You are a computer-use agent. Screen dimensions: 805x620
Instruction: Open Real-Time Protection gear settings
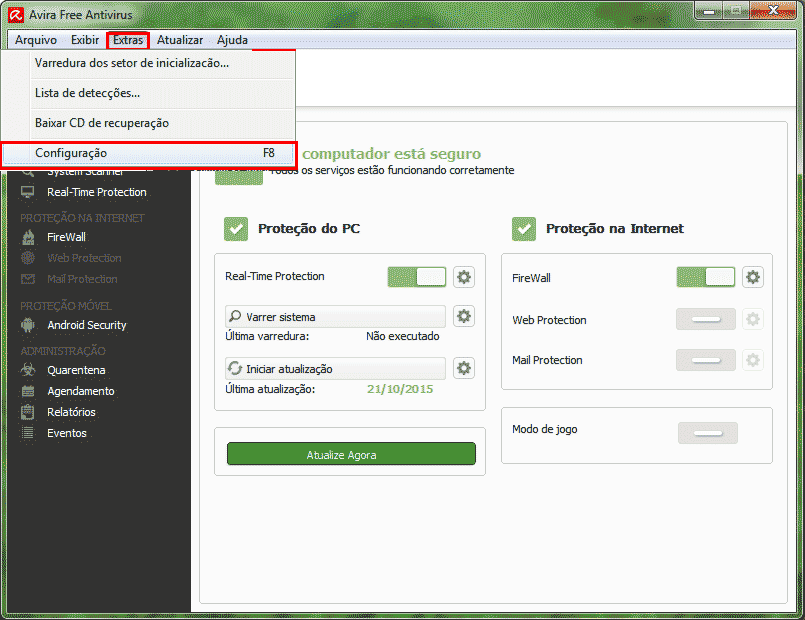(x=464, y=277)
